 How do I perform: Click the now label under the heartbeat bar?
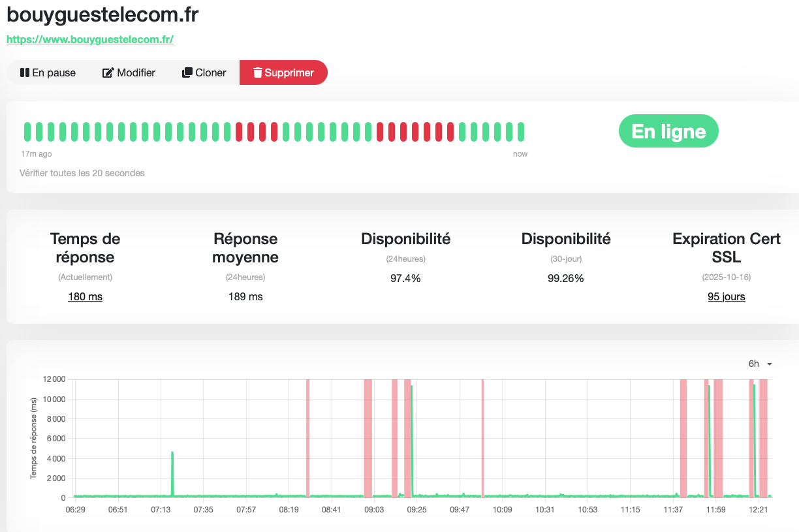click(520, 154)
